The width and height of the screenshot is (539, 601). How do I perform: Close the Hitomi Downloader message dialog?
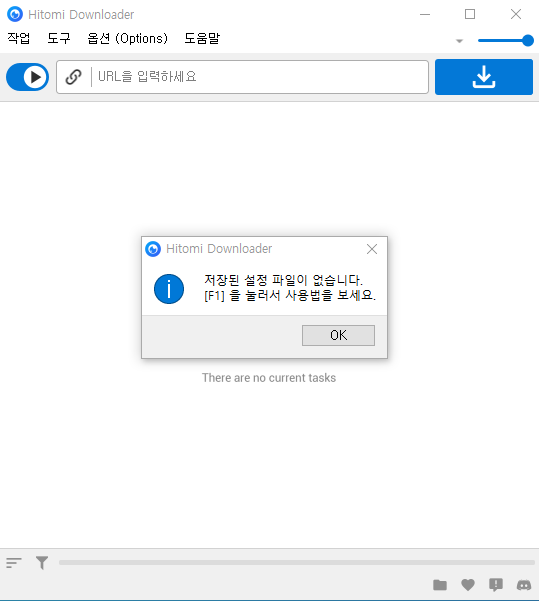coord(372,249)
